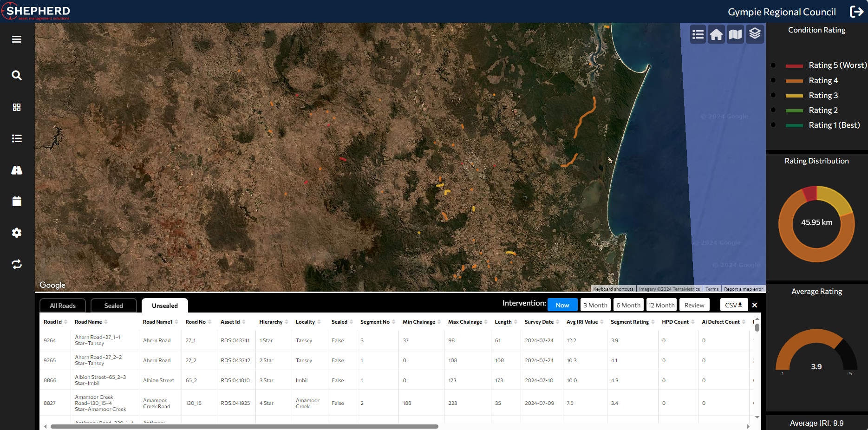The width and height of the screenshot is (868, 430).
Task: Toggle Rating 1 (Best) legend radio
Action: pos(773,125)
